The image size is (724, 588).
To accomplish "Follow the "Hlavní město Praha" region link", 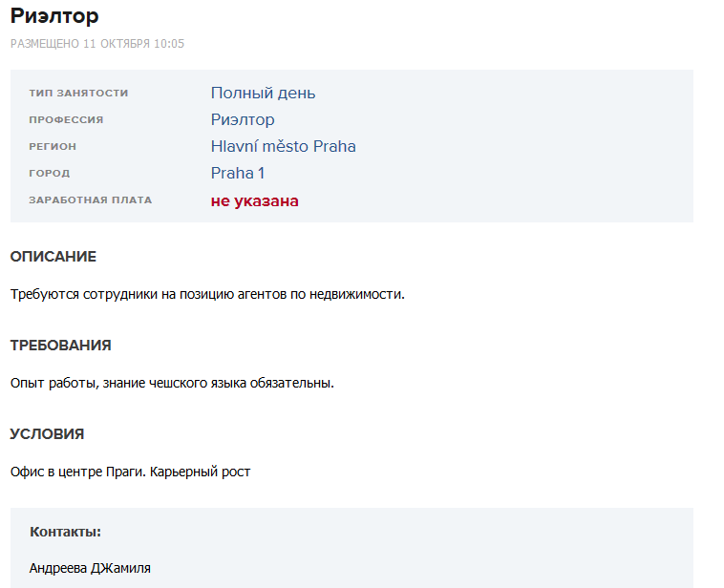I will click(x=283, y=147).
